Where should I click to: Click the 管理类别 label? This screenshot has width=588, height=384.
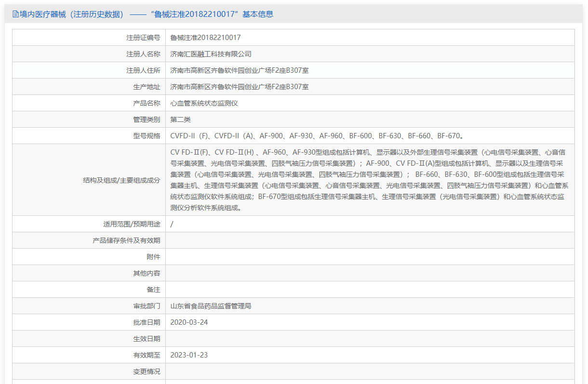click(x=147, y=119)
